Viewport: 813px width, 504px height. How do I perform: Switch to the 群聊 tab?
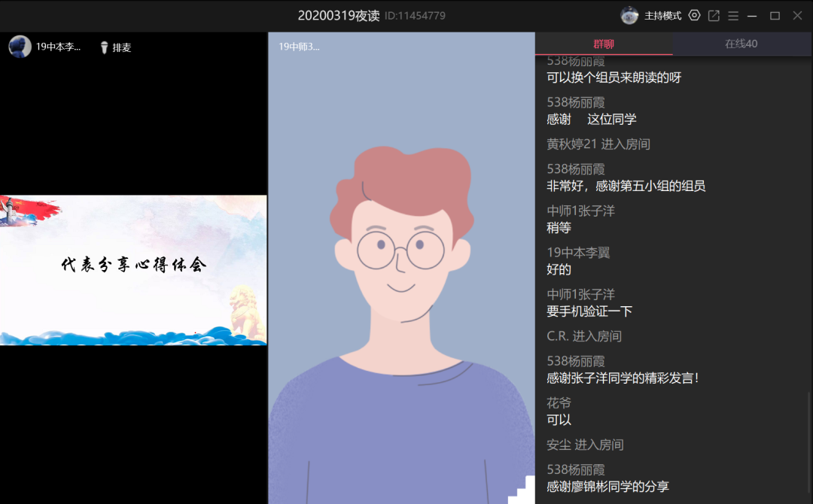[604, 44]
